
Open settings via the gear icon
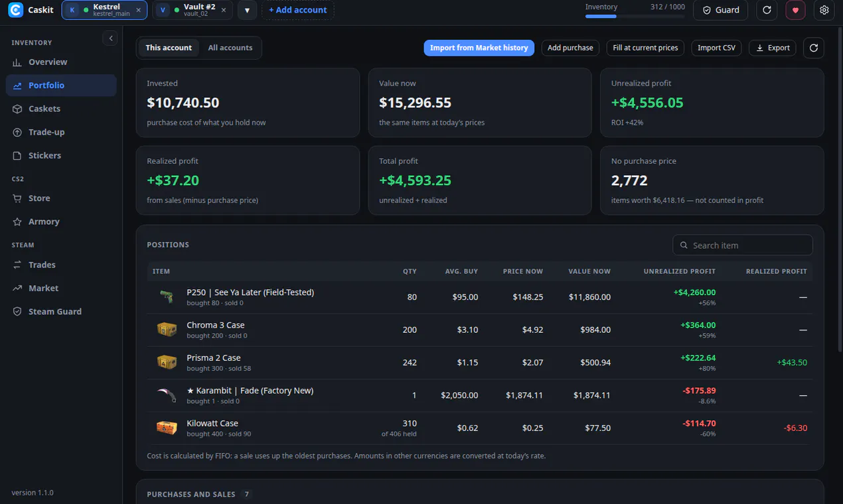pos(824,10)
